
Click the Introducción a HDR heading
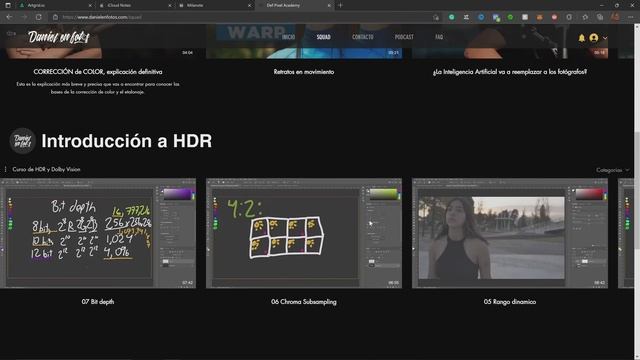[127, 141]
